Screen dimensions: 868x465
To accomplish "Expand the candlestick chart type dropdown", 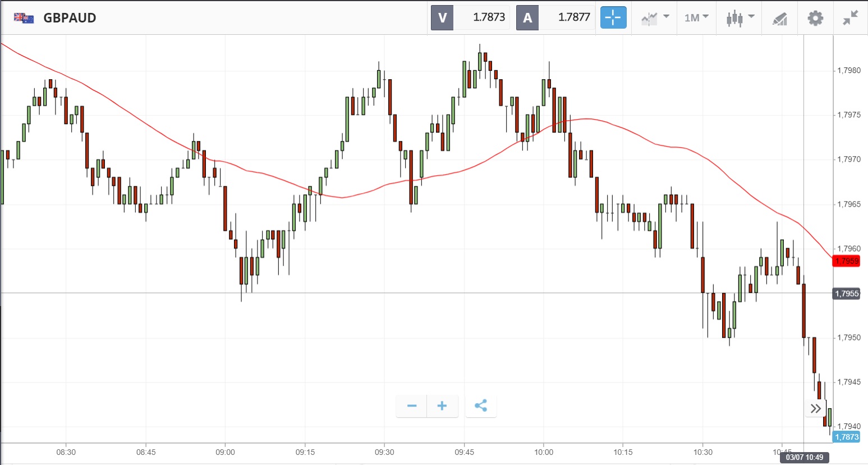I will coord(740,17).
